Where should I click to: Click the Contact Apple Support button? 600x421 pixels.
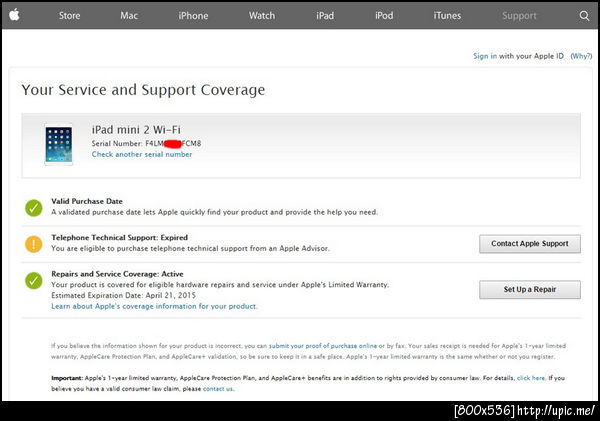coord(530,244)
